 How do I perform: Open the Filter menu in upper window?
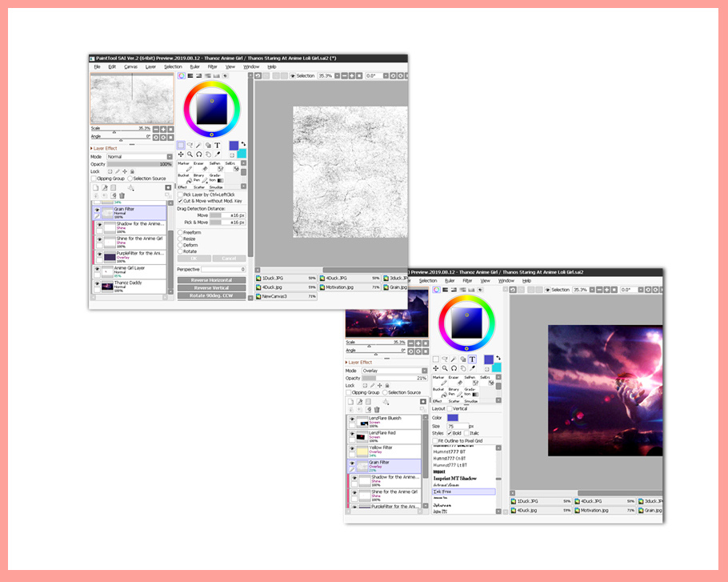tap(212, 67)
